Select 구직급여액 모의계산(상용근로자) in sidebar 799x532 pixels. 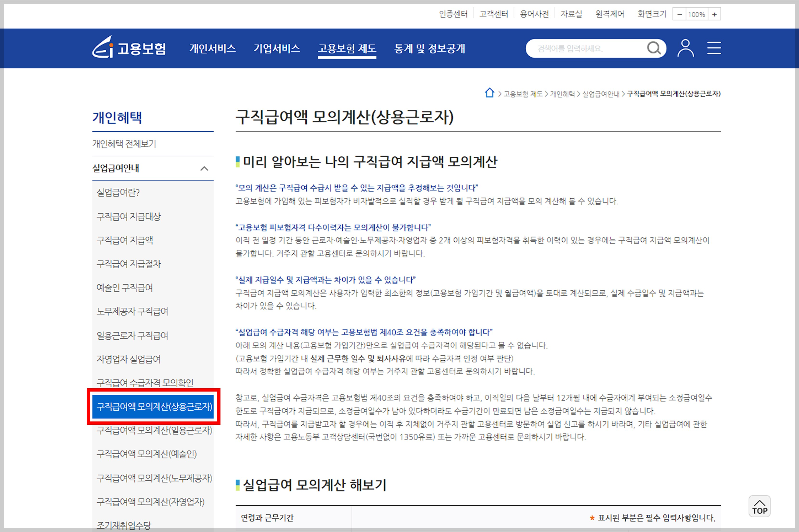pos(153,406)
